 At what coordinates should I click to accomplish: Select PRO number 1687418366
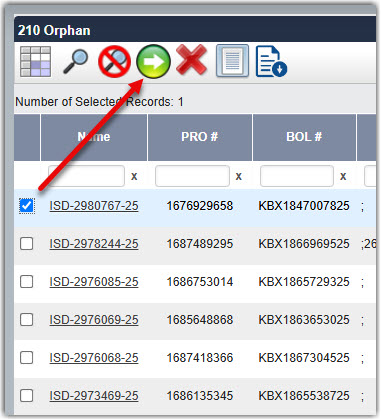pos(200,358)
